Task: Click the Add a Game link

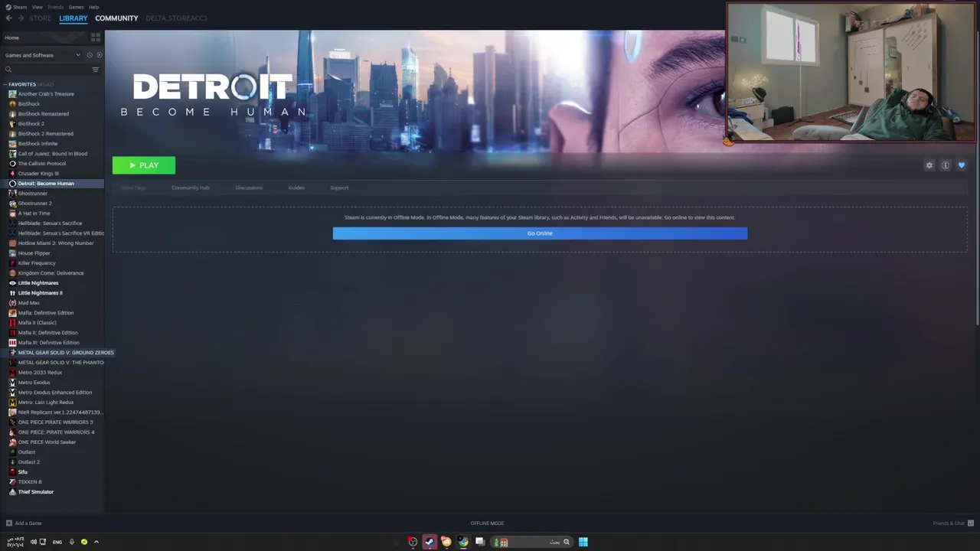Action: tap(28, 523)
